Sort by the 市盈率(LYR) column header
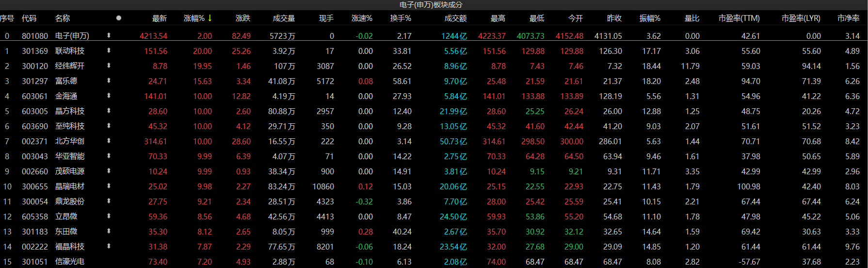 [801, 18]
